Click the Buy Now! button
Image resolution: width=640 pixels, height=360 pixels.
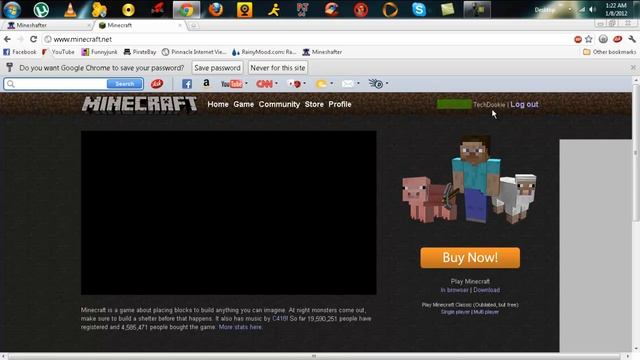[470, 258]
